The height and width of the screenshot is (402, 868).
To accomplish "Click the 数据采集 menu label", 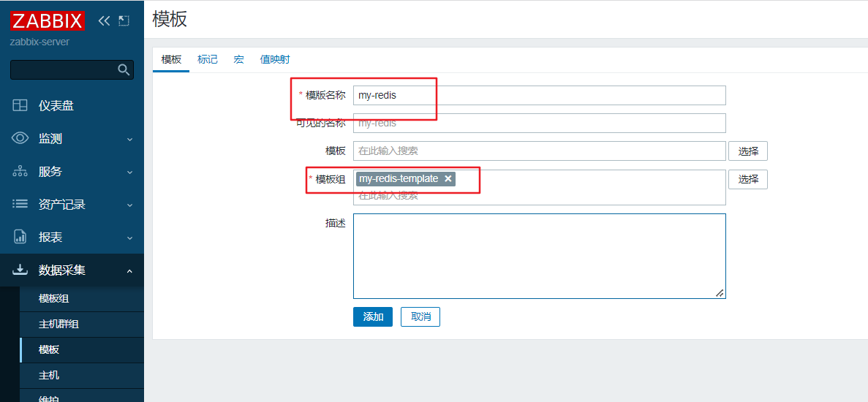I will coord(62,270).
